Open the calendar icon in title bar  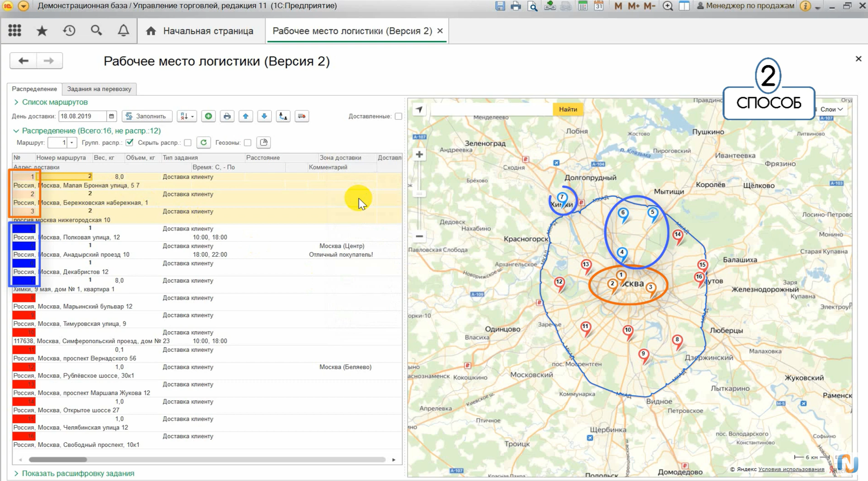(x=599, y=6)
